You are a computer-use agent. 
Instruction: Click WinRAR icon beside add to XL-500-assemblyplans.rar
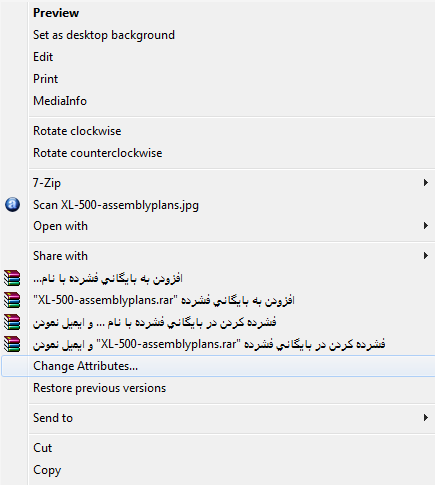[x=12, y=300]
